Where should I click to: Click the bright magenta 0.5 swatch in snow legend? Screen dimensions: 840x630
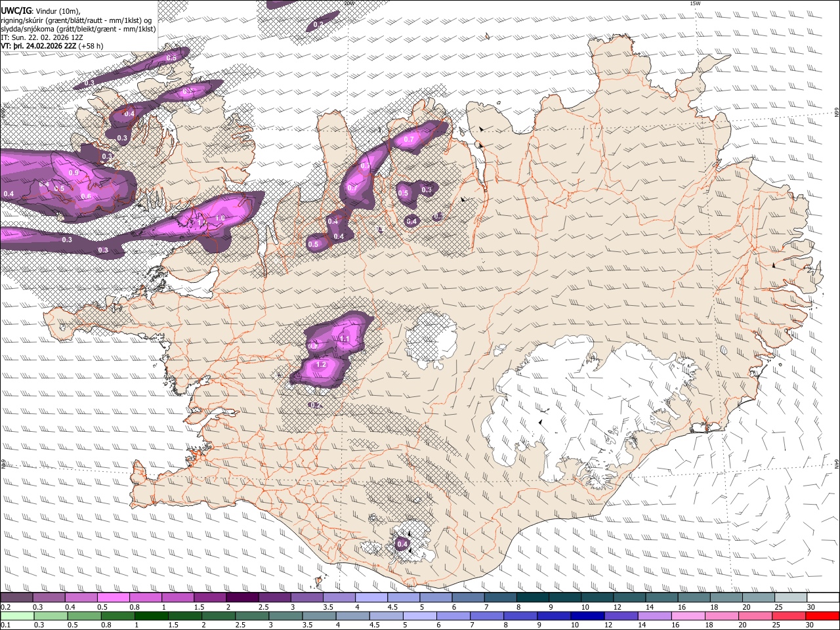pyautogui.click(x=113, y=598)
